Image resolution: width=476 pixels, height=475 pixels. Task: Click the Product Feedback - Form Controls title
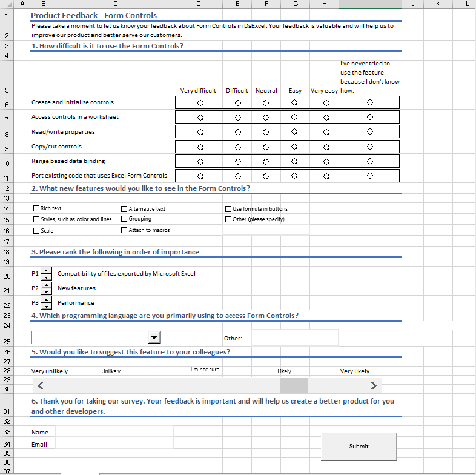click(94, 16)
